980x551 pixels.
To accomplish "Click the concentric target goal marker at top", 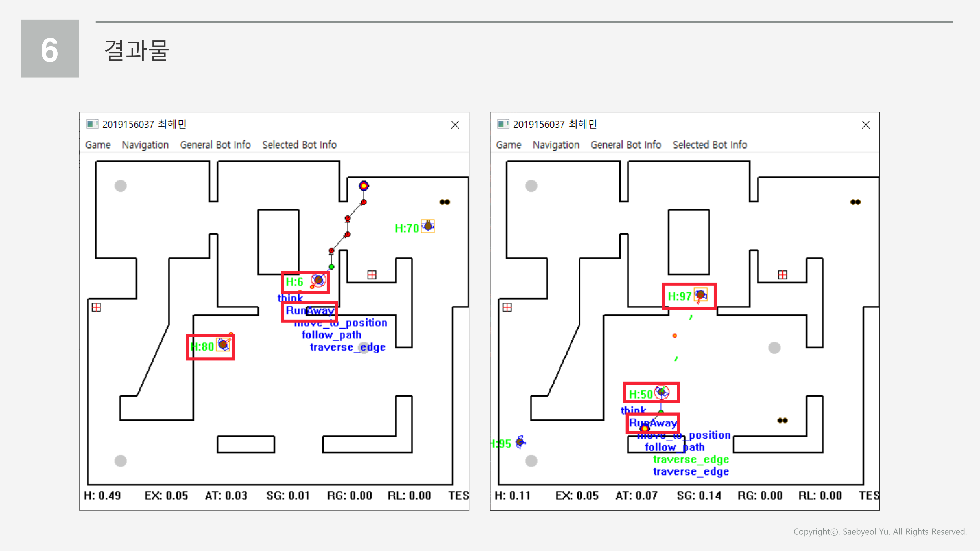I will point(364,186).
